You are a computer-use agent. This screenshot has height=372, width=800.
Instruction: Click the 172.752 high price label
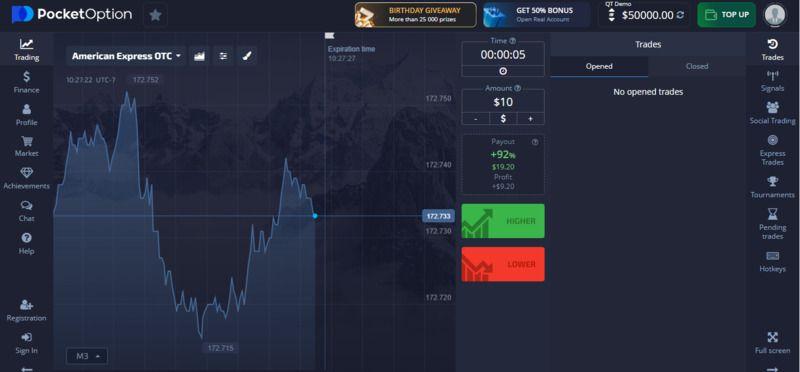pos(145,80)
